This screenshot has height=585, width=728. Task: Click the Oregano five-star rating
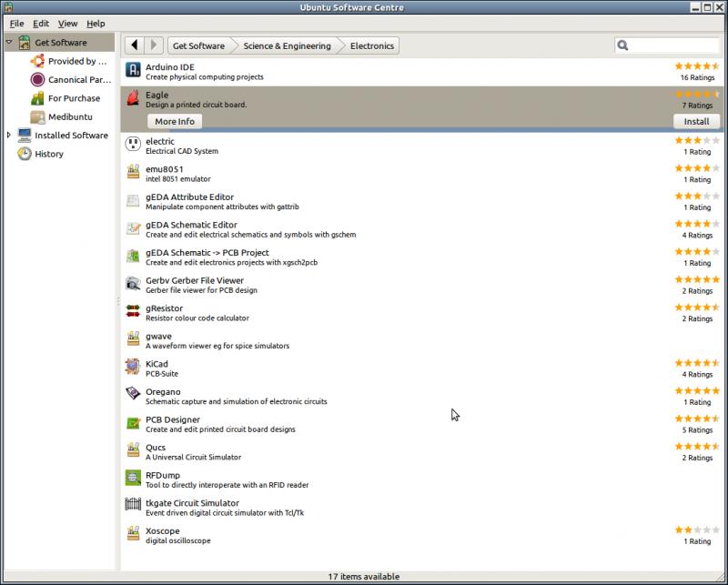pyautogui.click(x=697, y=390)
